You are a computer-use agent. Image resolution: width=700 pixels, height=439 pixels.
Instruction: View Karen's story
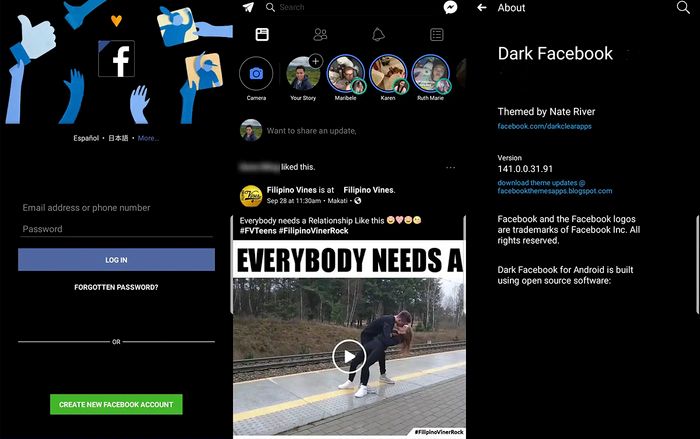[x=388, y=74]
